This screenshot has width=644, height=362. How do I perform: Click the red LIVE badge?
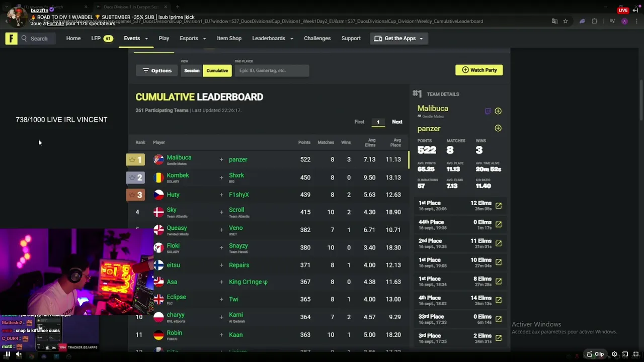coord(623,10)
